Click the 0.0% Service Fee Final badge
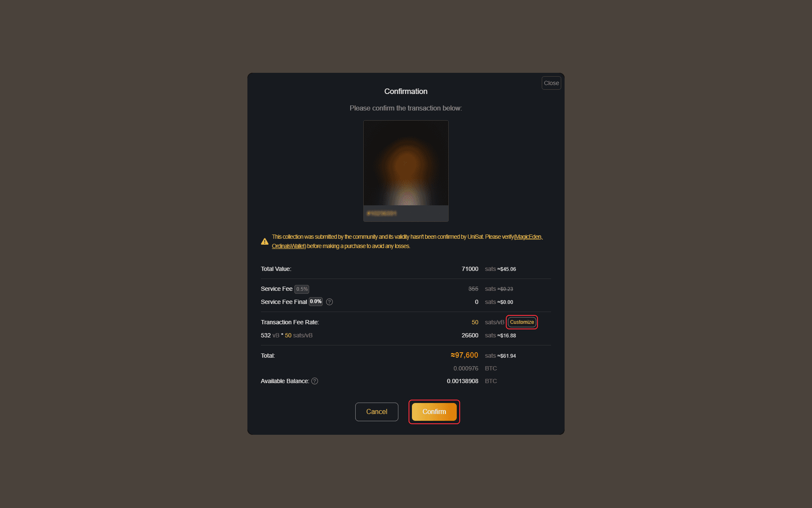The height and width of the screenshot is (508, 812). click(315, 302)
